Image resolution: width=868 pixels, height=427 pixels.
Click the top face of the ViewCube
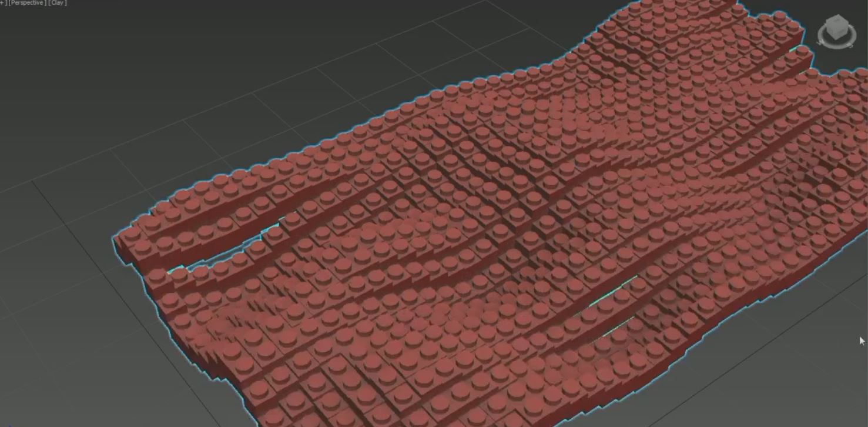point(837,19)
